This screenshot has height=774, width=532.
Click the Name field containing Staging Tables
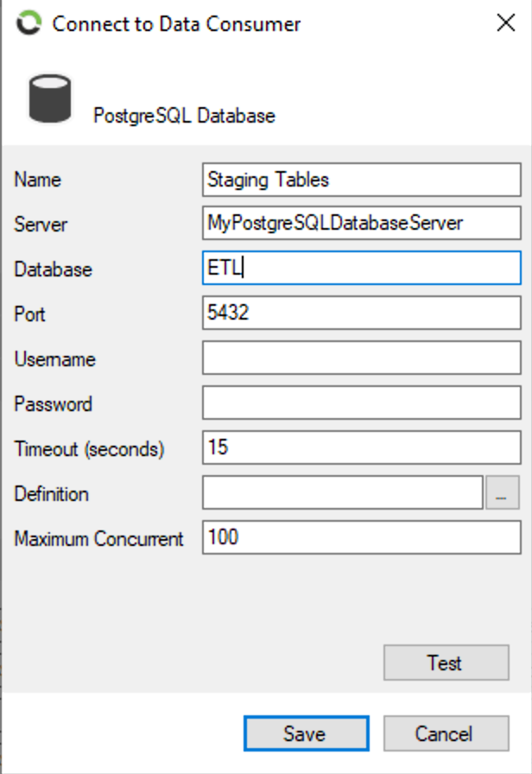coord(362,180)
